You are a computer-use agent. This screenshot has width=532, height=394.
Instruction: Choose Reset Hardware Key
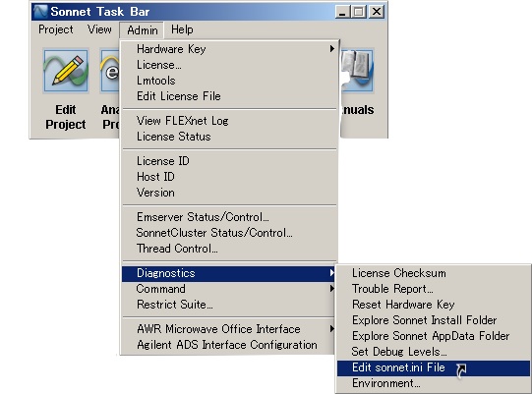pos(434,305)
